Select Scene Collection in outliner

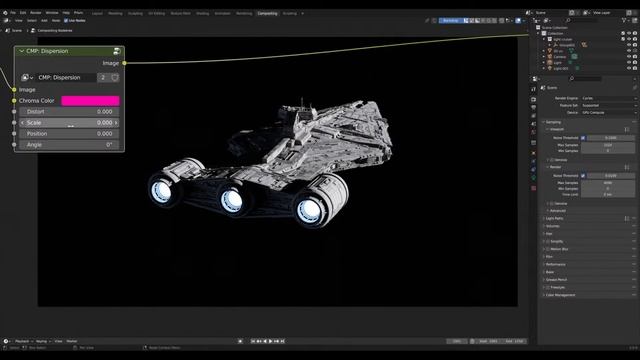tap(554, 28)
